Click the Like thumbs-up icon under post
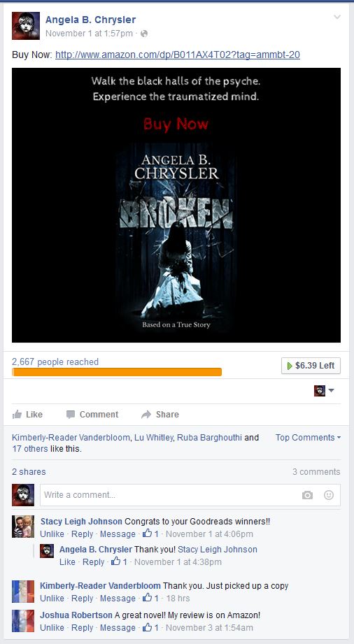 [17, 415]
